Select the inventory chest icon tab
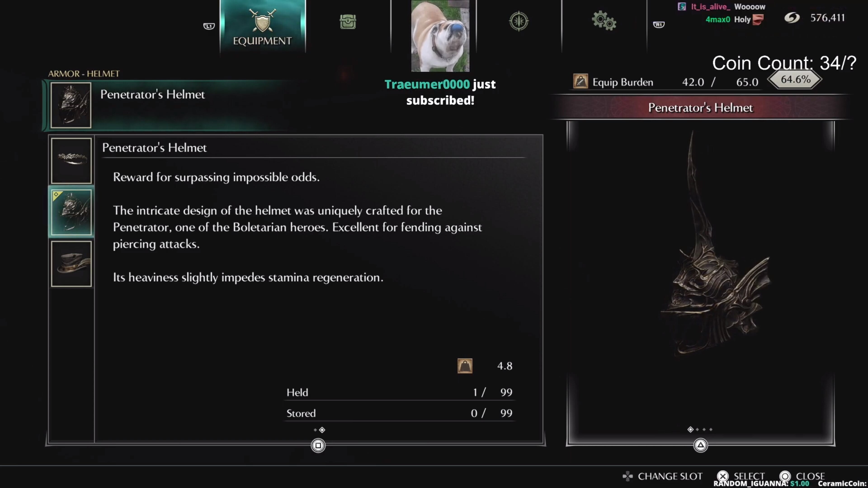Image resolution: width=868 pixels, height=488 pixels. 348,21
